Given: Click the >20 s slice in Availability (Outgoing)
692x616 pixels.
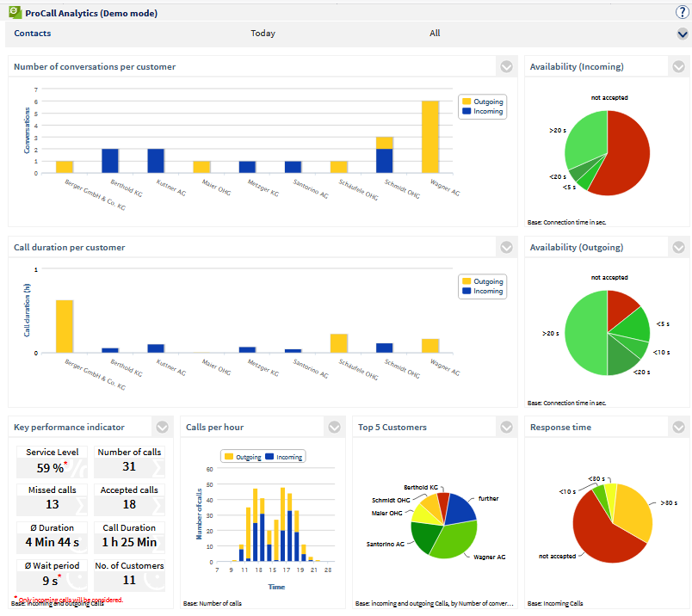Looking at the screenshot, I should click(584, 333).
